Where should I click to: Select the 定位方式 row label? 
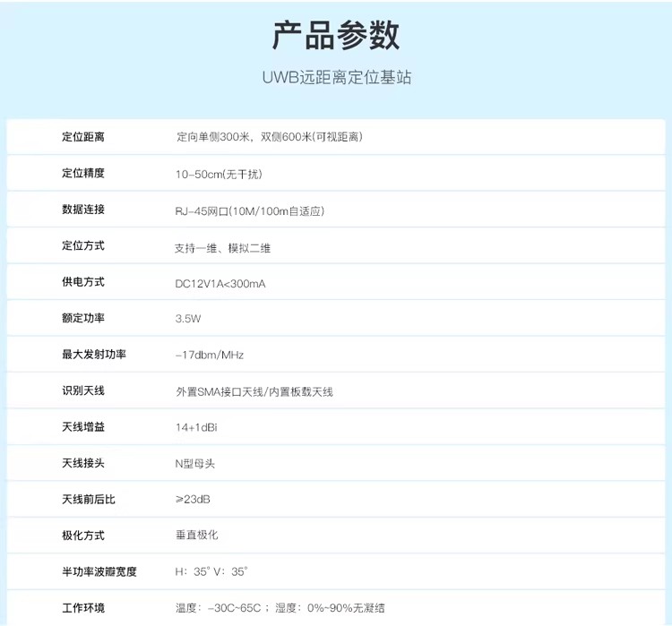tap(83, 246)
